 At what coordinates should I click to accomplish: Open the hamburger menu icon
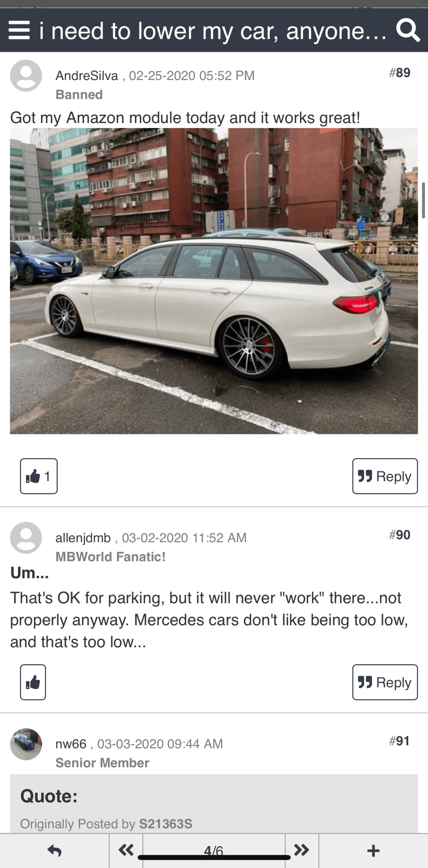19,31
